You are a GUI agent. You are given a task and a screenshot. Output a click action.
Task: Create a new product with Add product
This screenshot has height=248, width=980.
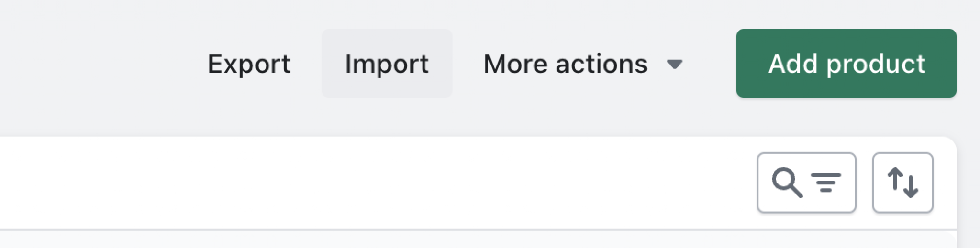click(846, 64)
